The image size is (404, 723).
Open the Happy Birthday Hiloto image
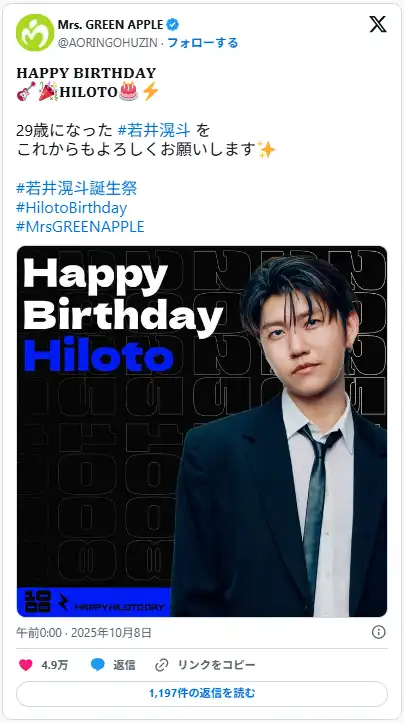[202, 431]
